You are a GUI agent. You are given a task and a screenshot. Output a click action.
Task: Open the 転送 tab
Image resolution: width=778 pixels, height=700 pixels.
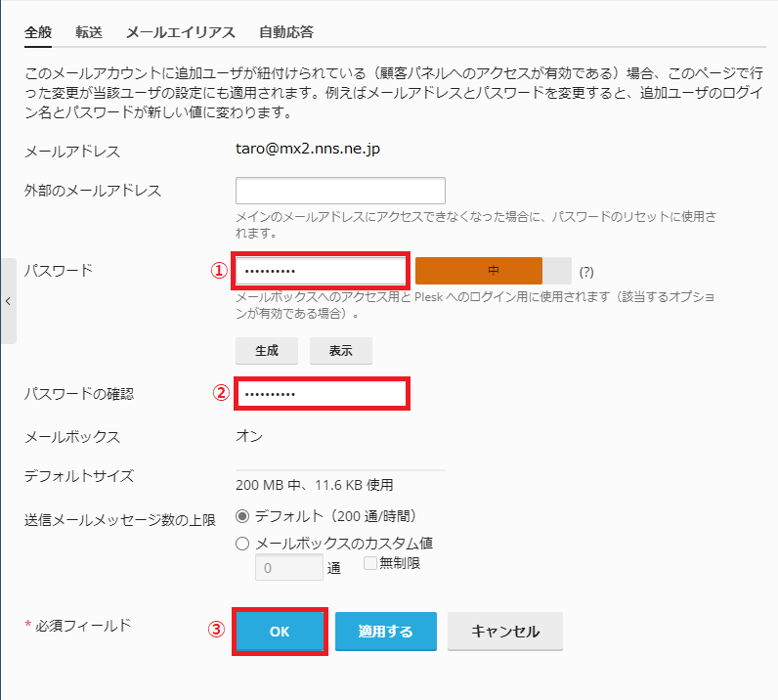point(89,31)
